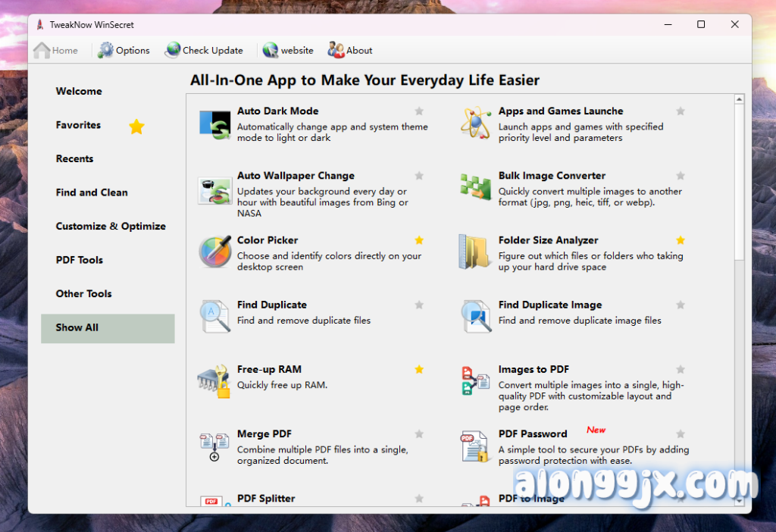The image size is (776, 532).
Task: Open the Customize & Optimize section
Action: (x=111, y=227)
